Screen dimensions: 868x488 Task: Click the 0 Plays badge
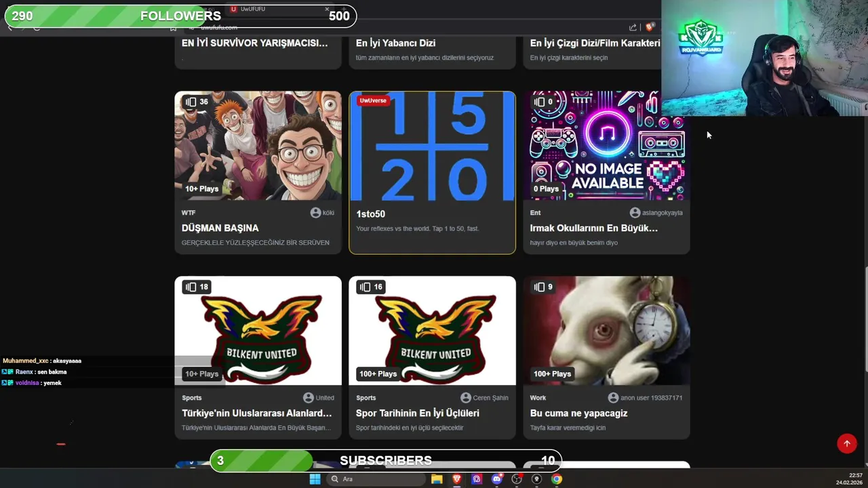[546, 188]
